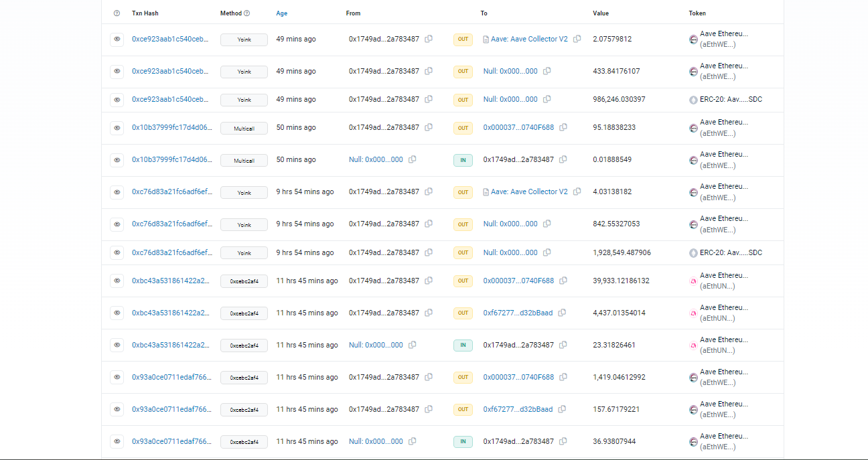Screen dimensions: 868x460
Task: Copy To address in the 36.93807944 row
Action: (x=563, y=441)
